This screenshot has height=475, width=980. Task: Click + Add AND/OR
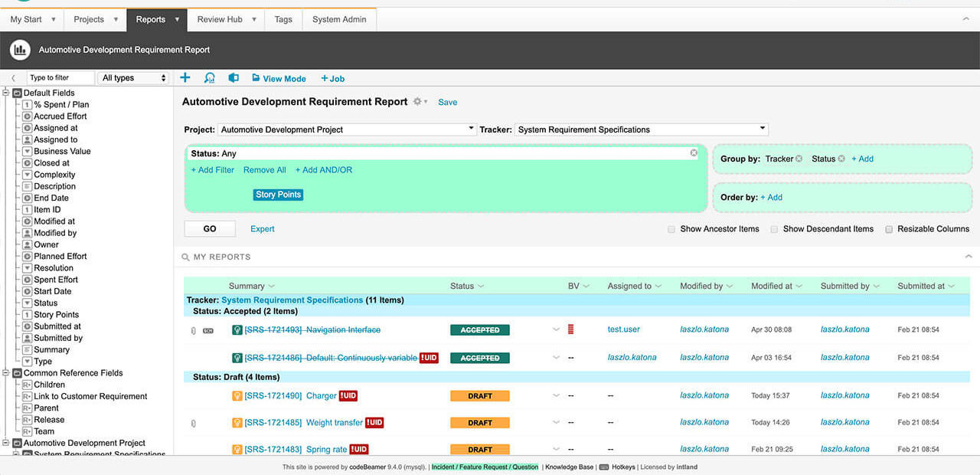point(324,170)
